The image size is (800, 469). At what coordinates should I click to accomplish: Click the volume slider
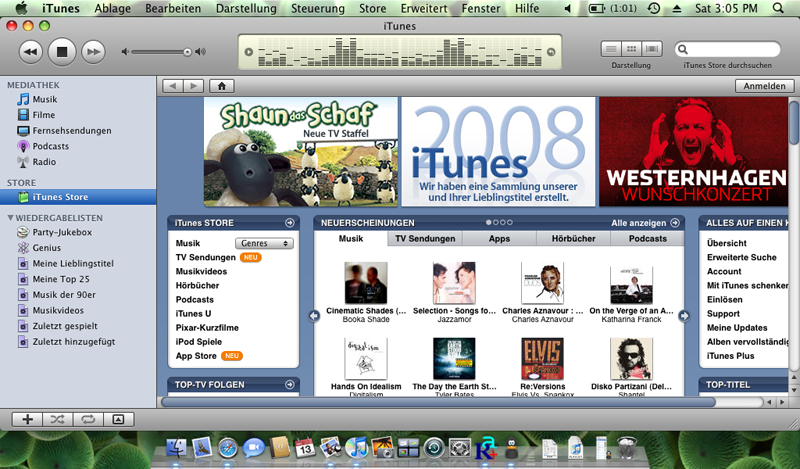[163, 51]
